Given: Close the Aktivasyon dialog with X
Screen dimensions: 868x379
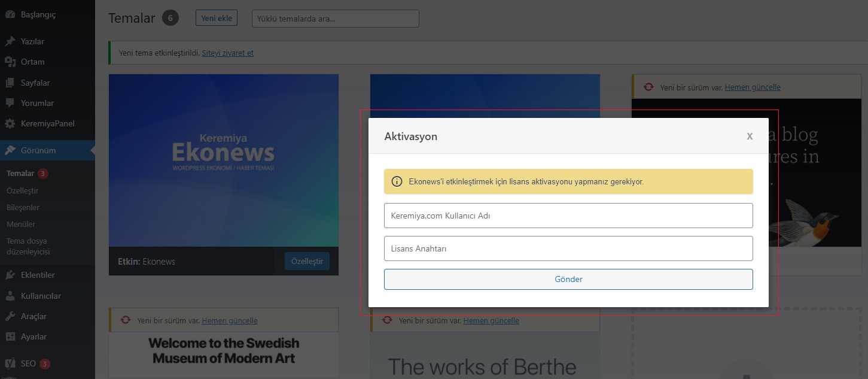Looking at the screenshot, I should pos(750,136).
